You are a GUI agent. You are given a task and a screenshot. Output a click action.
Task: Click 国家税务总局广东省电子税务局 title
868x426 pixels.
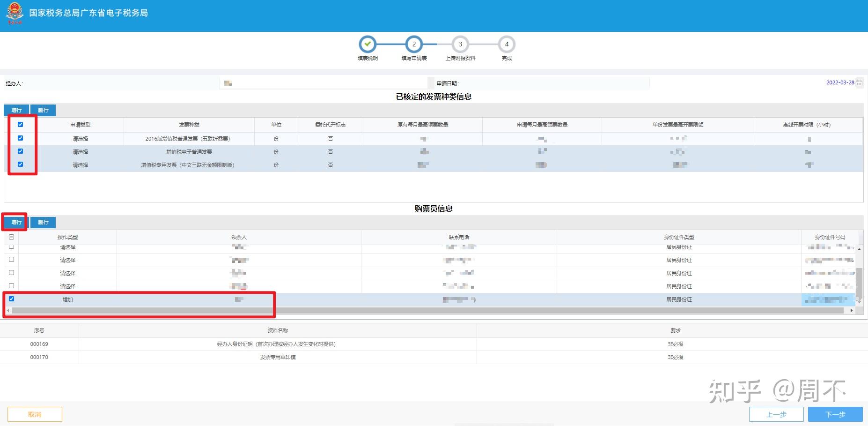[x=88, y=13]
